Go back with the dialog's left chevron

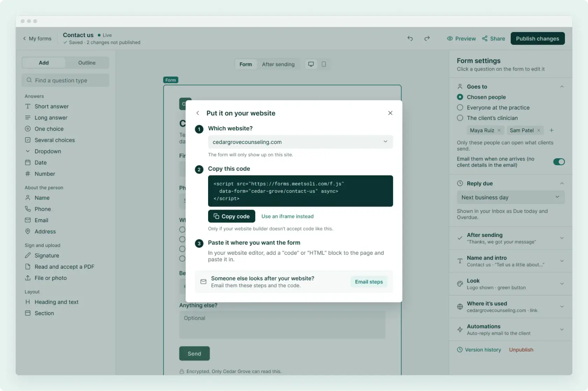pyautogui.click(x=198, y=113)
